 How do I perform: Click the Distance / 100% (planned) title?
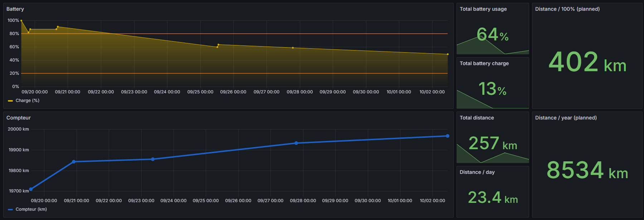click(x=567, y=9)
